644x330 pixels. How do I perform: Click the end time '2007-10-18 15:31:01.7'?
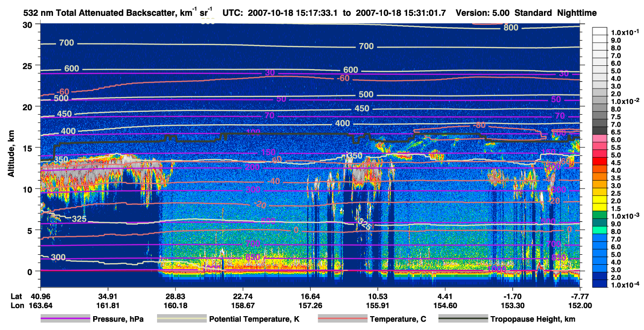click(x=402, y=13)
